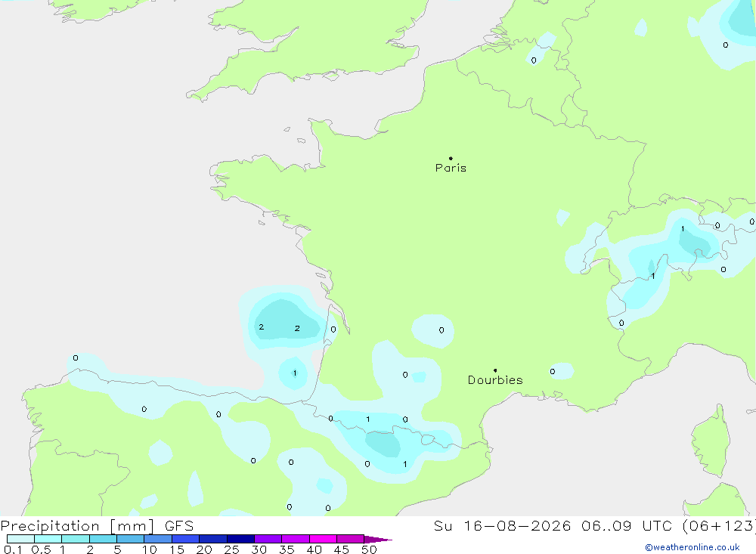Click the '50' legend scale value
Image resolution: width=756 pixels, height=554 pixels.
pos(369,549)
